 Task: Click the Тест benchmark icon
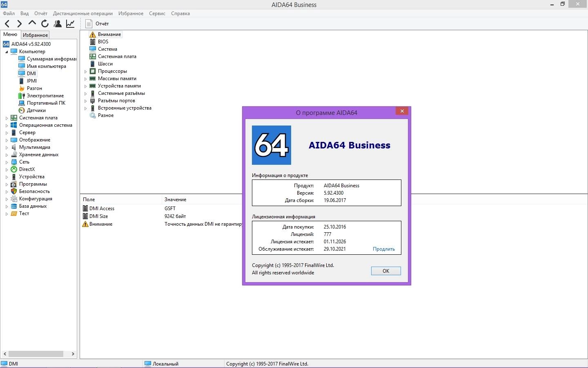14,213
